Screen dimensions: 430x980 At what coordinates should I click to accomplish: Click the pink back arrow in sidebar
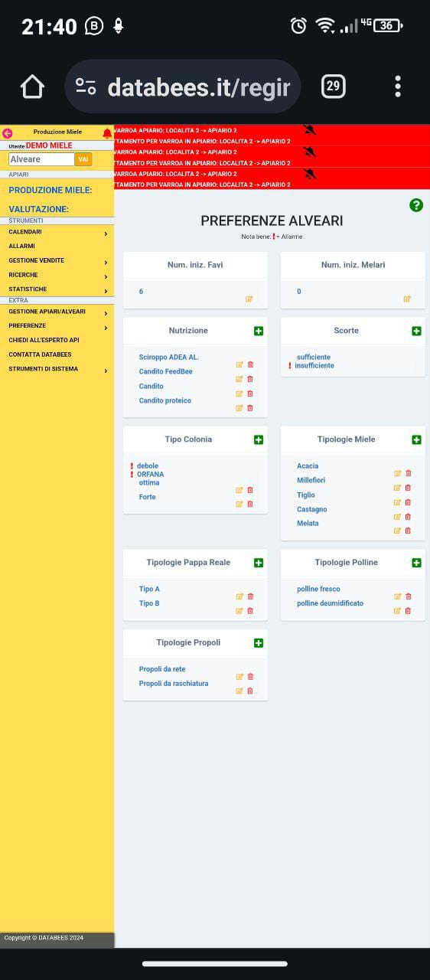[8, 132]
